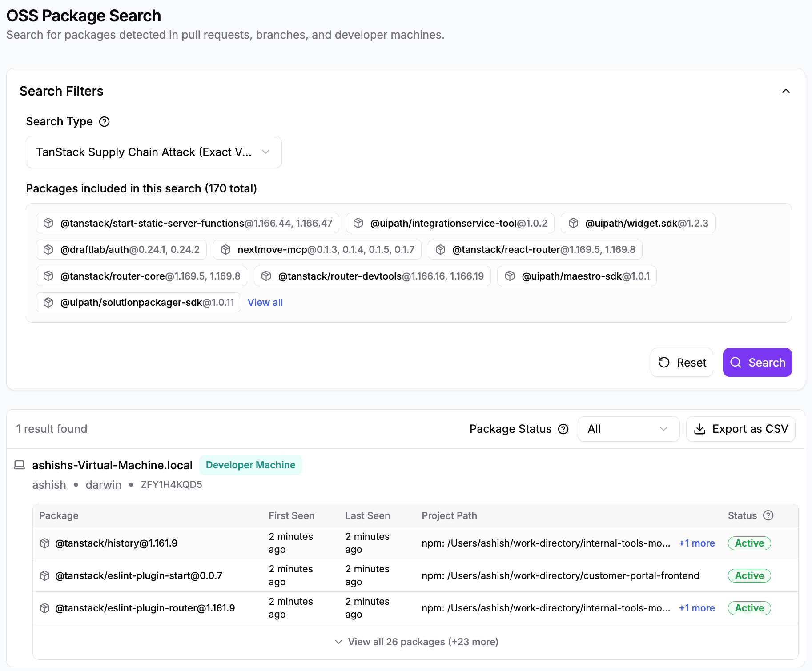This screenshot has width=812, height=671.
Task: Collapse the Search Filters panel
Action: click(786, 91)
